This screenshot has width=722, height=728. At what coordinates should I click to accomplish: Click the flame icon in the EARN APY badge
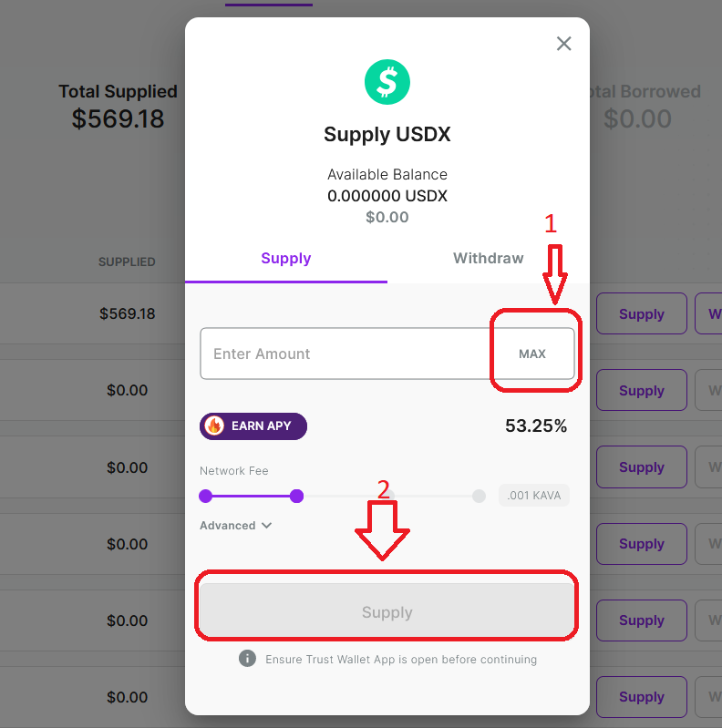[214, 426]
